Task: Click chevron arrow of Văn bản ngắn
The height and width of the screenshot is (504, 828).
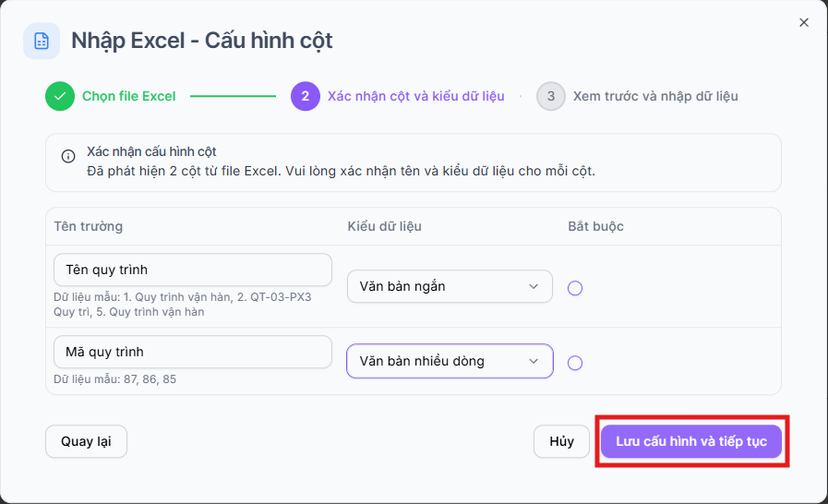Action: [534, 286]
